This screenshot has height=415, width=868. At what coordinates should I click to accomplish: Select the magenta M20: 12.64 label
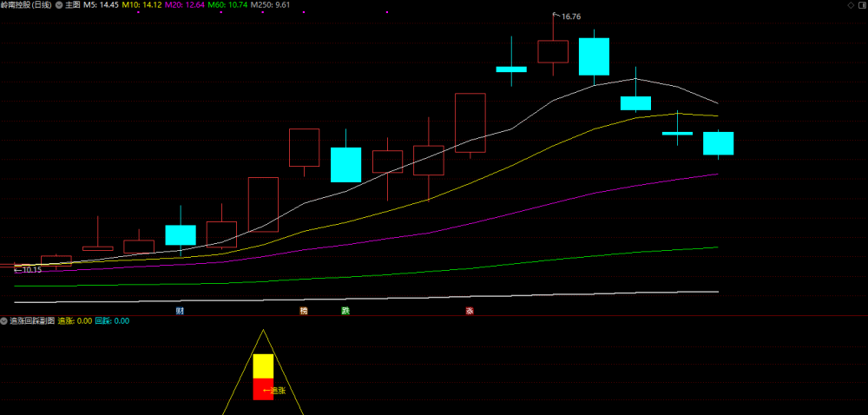pyautogui.click(x=185, y=5)
